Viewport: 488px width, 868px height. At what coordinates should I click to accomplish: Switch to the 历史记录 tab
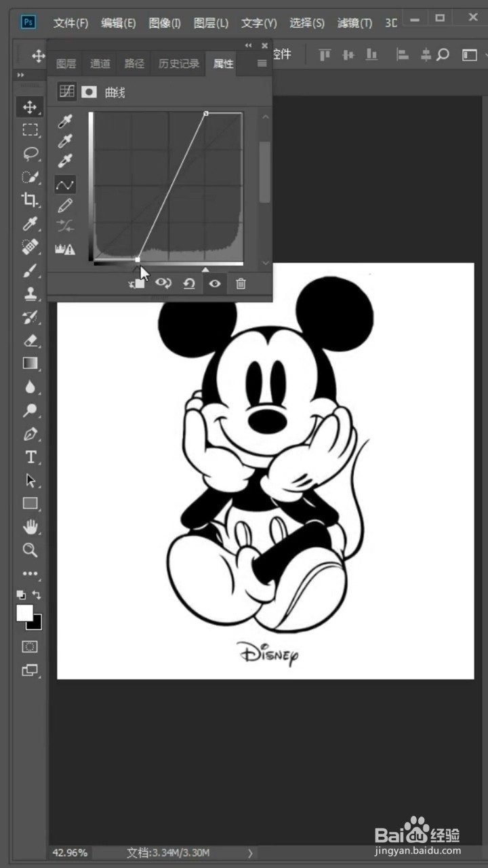[179, 64]
